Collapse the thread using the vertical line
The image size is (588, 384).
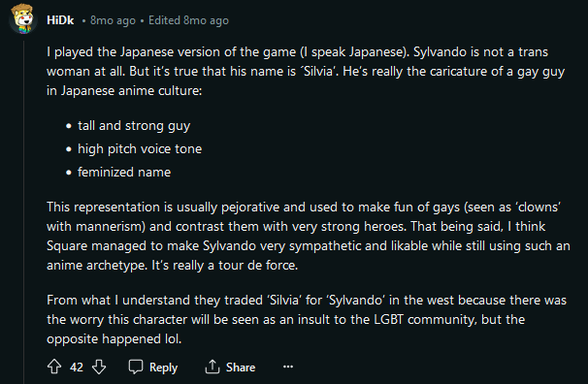[23, 211]
